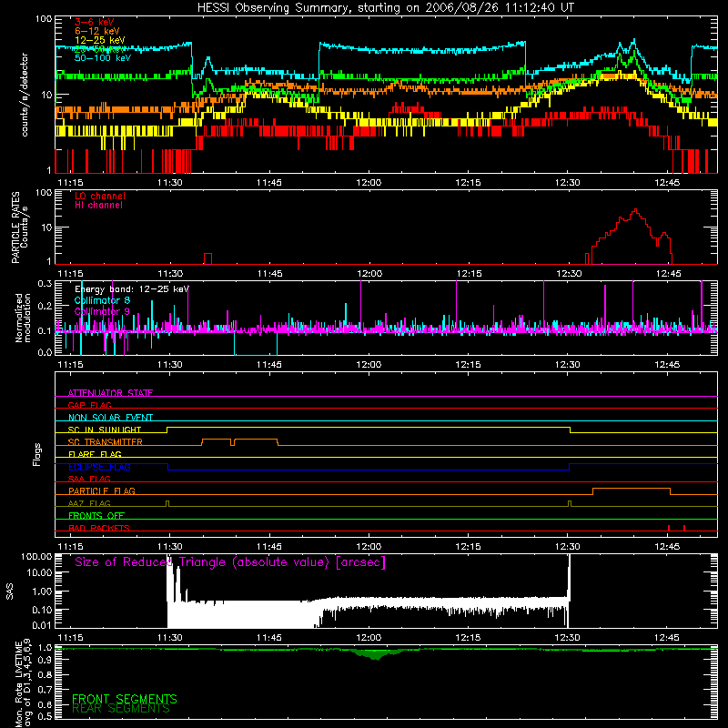This screenshot has height=728, width=728.
Task: Click the AAZ FLAG label
Action: click(x=89, y=503)
